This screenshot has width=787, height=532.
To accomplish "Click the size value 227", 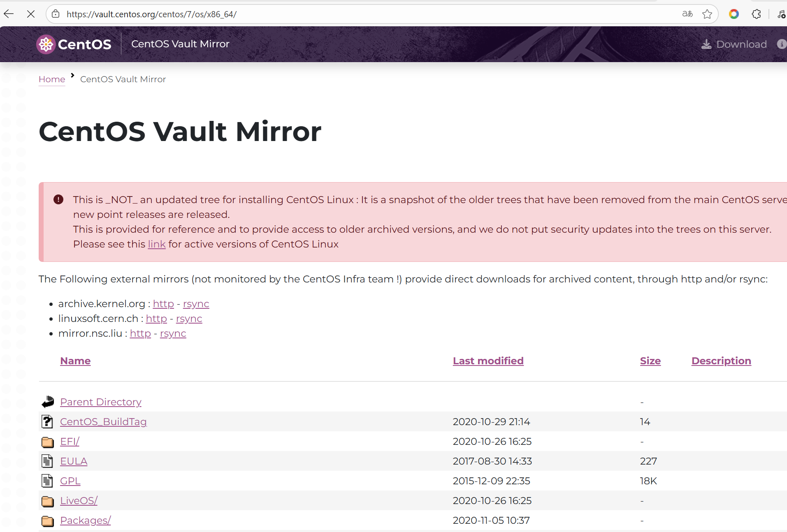I will [x=648, y=461].
